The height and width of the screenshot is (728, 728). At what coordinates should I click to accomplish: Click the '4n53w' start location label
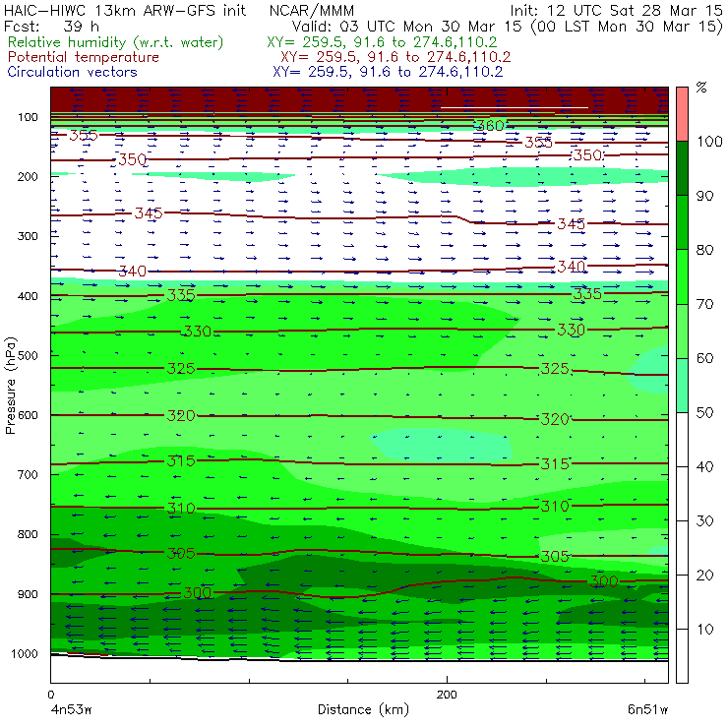[71, 709]
